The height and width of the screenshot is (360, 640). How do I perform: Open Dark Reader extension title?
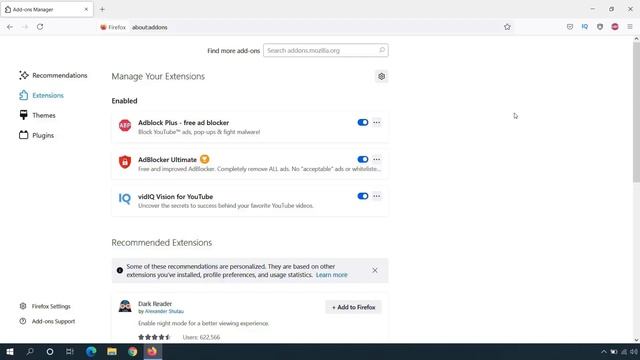(x=155, y=304)
